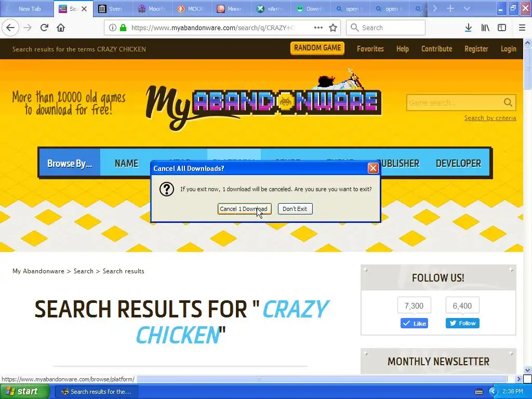Open the Help link

click(x=403, y=49)
